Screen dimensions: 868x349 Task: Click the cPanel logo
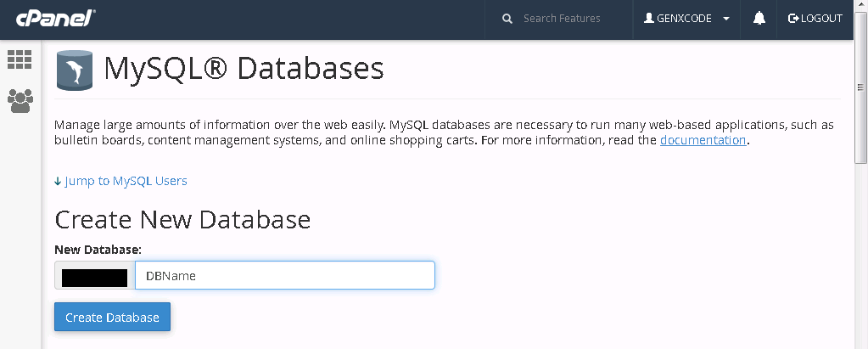coord(56,19)
